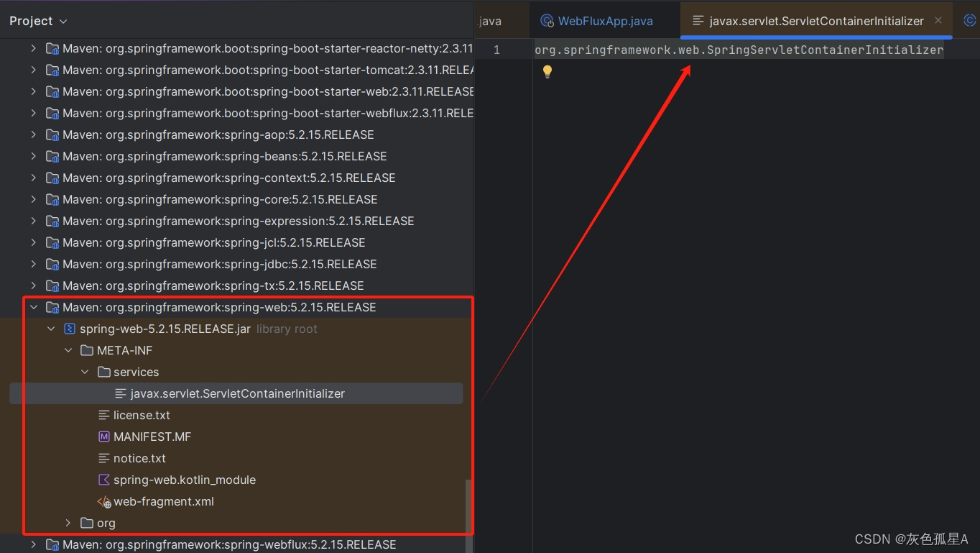Click the notice.txt text file icon
This screenshot has height=553, width=980.
[x=103, y=458]
